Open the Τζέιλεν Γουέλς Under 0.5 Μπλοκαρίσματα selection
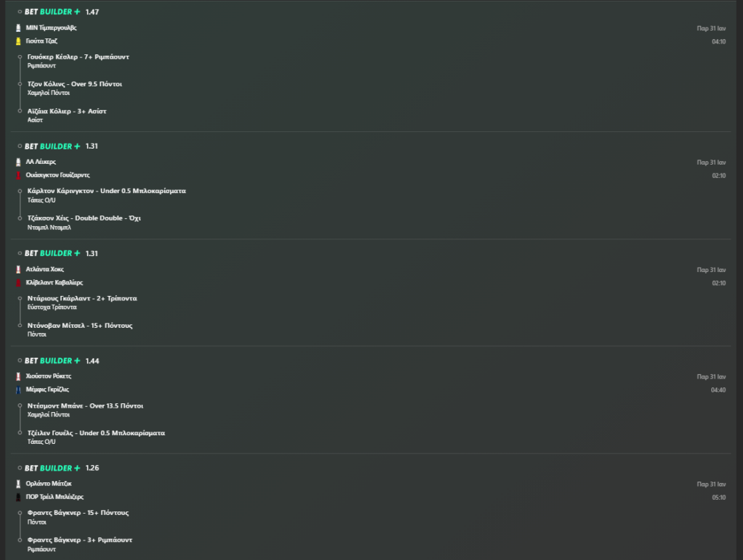743x560 pixels. (96, 433)
